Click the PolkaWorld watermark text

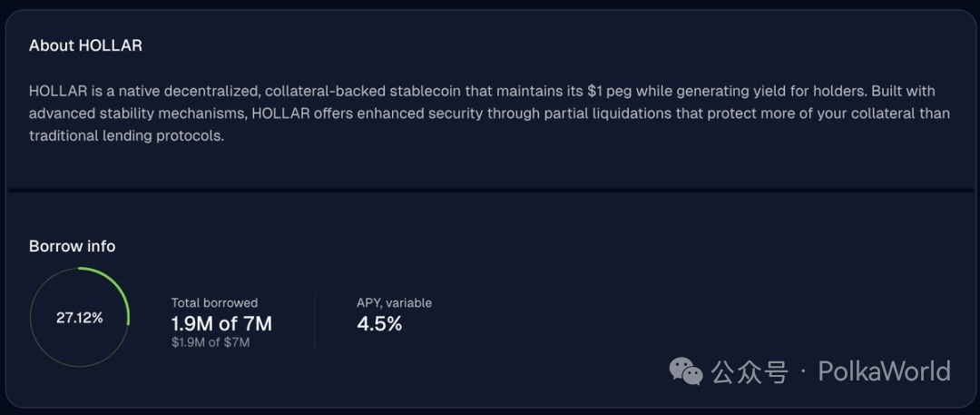point(884,371)
